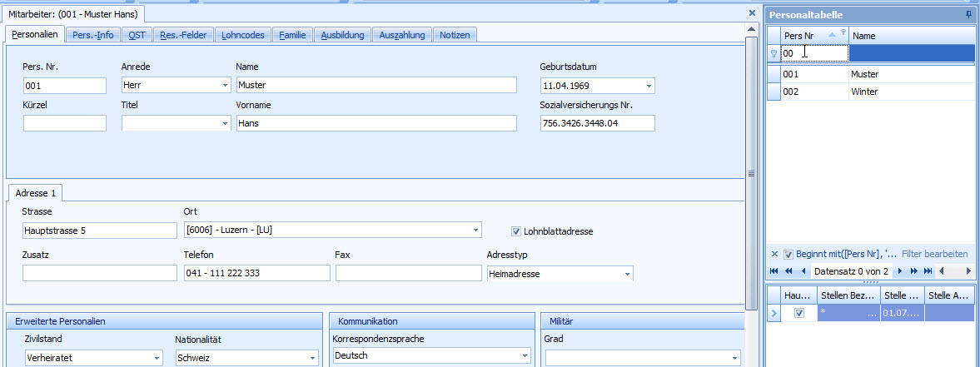Jump to first record in navigator
980x367 pixels.
pyautogui.click(x=774, y=271)
